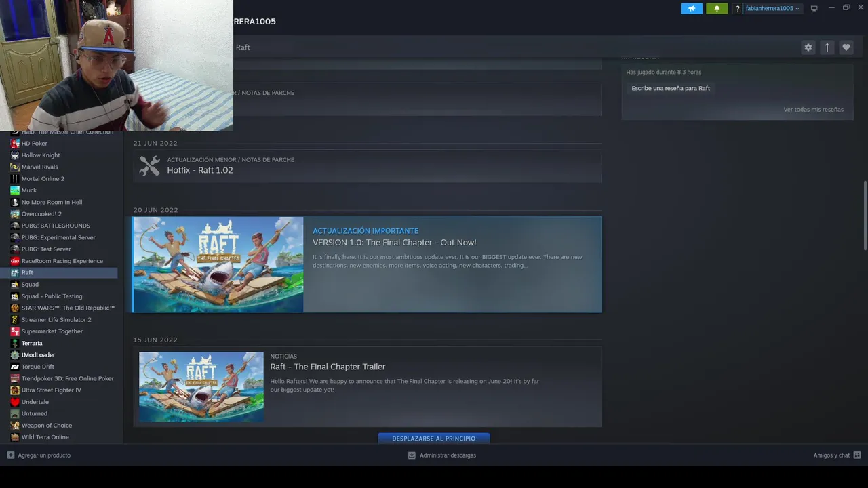Click the Terraria tree icon
The width and height of the screenshot is (868, 488).
(15, 343)
